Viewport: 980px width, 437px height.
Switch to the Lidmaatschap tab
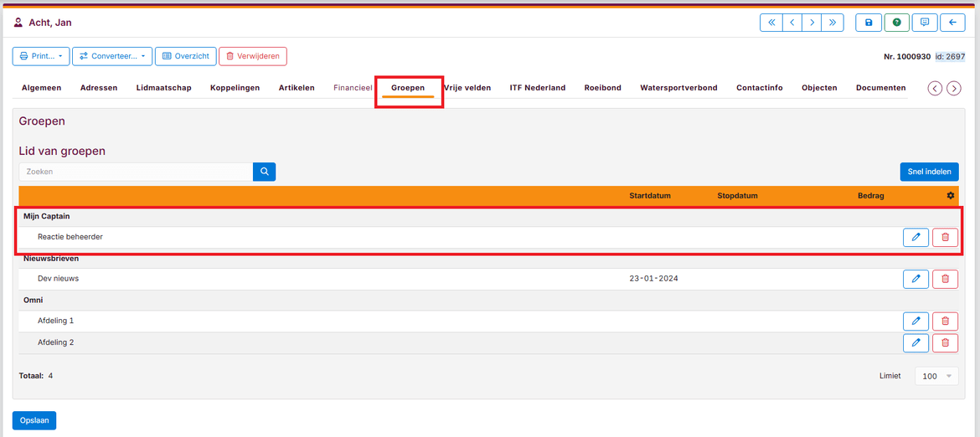(x=163, y=88)
